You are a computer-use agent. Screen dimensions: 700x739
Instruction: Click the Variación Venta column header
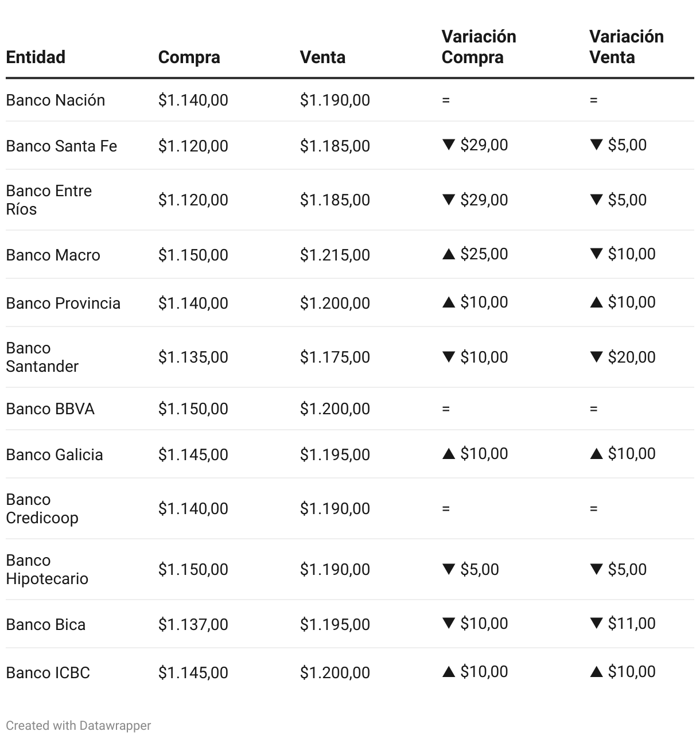626,47
